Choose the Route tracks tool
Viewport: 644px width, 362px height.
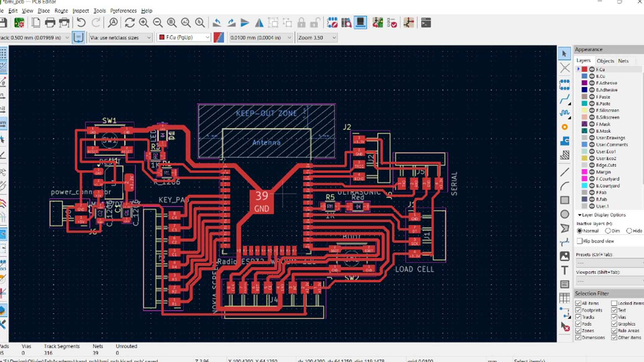pyautogui.click(x=565, y=99)
